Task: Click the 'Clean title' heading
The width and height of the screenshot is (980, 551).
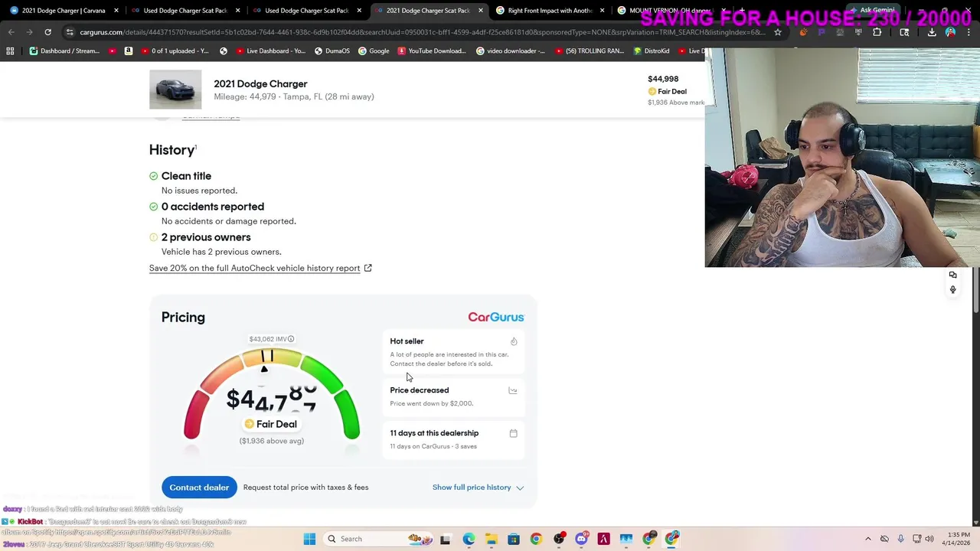Action: 186,176
